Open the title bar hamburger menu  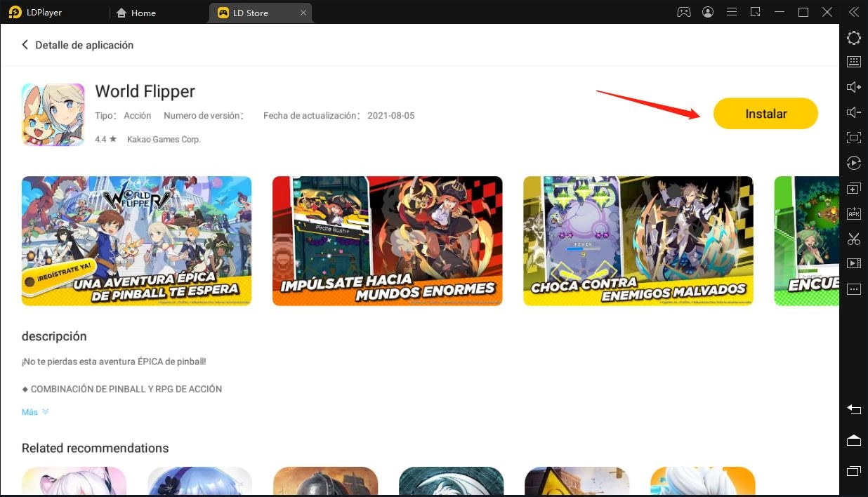(731, 13)
